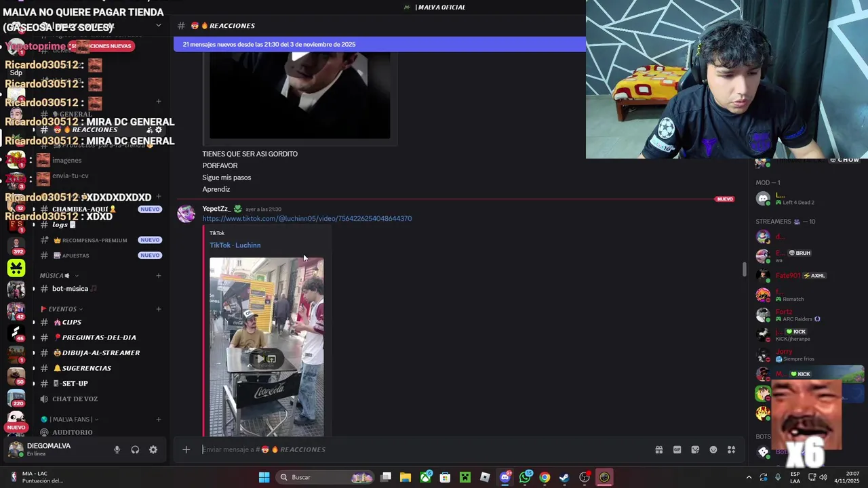Open the attachment plus button in message bar
This screenshot has width=868, height=488.
point(186,449)
